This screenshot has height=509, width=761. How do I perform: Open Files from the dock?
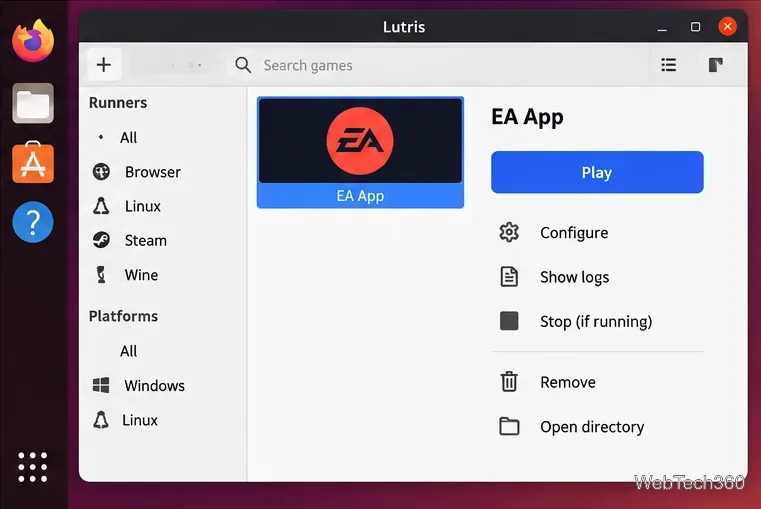pyautogui.click(x=33, y=103)
